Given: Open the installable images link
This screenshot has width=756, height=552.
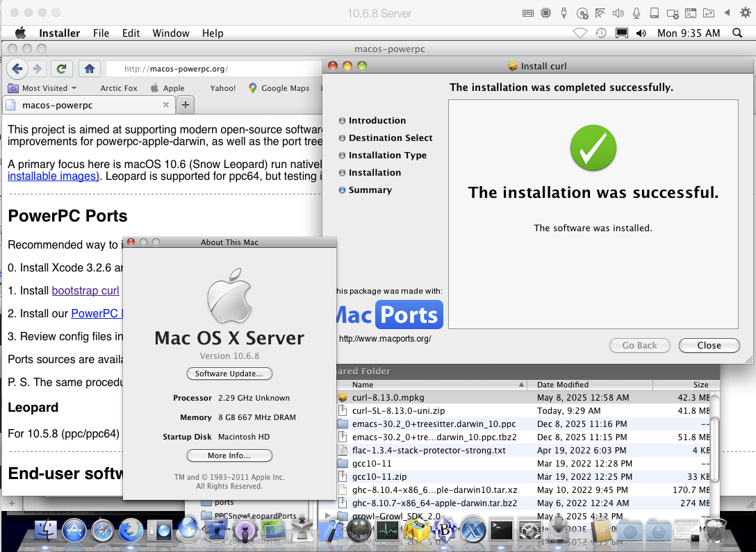Looking at the screenshot, I should point(53,176).
